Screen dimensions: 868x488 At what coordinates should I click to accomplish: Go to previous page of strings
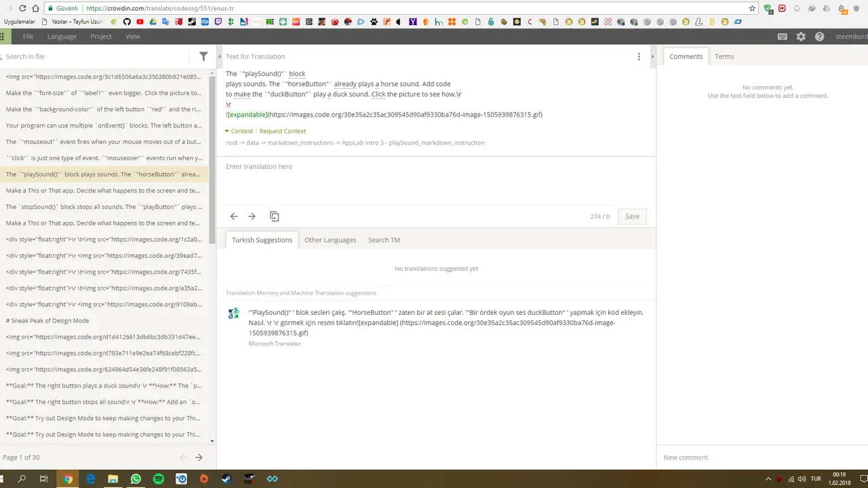(183, 457)
